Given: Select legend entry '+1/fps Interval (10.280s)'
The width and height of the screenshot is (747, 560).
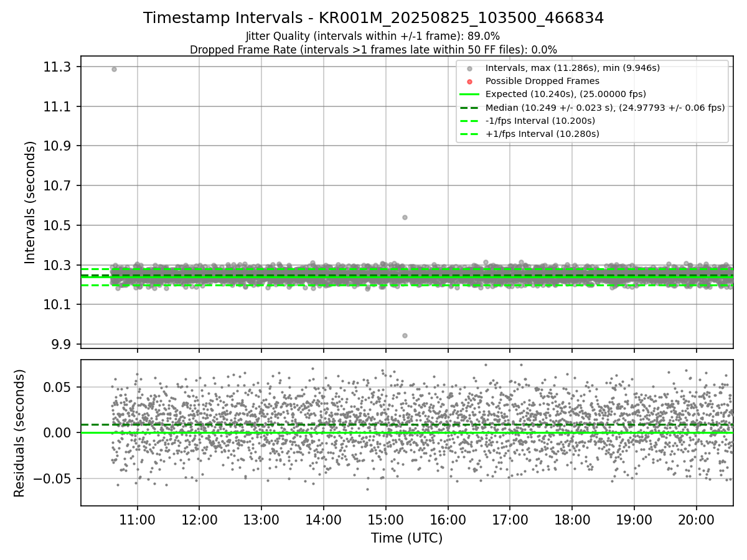Looking at the screenshot, I should click(x=542, y=134).
